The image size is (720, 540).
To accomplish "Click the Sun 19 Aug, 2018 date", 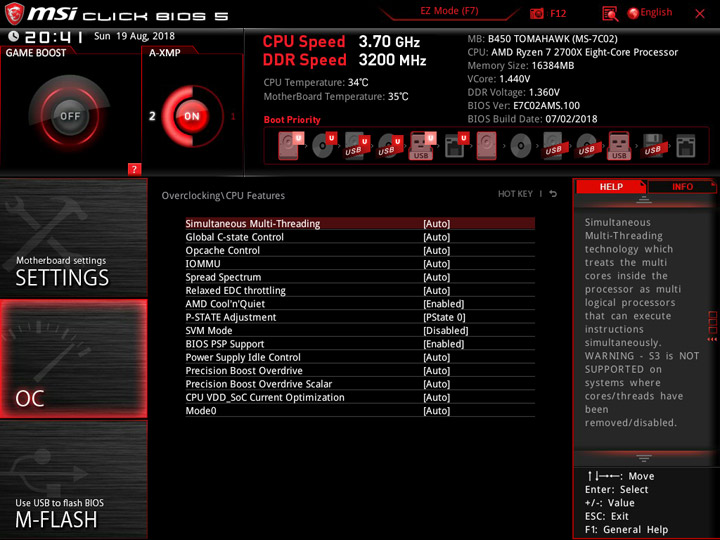I will [x=134, y=36].
